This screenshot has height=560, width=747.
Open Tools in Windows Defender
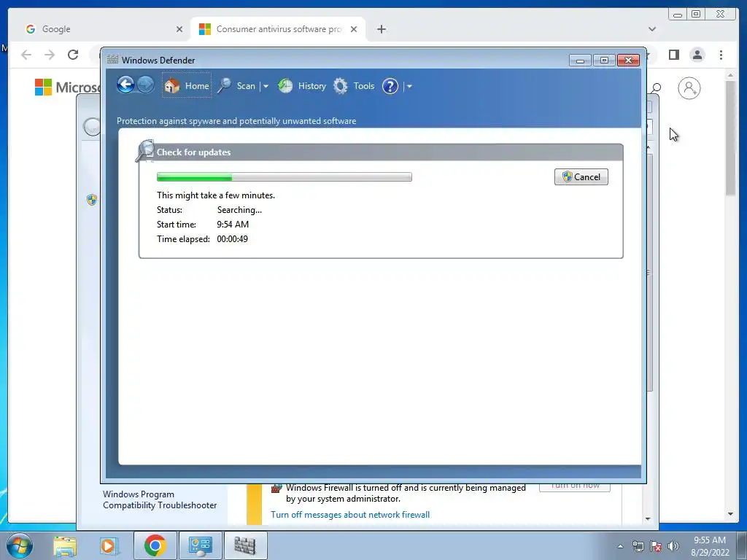pyautogui.click(x=354, y=86)
